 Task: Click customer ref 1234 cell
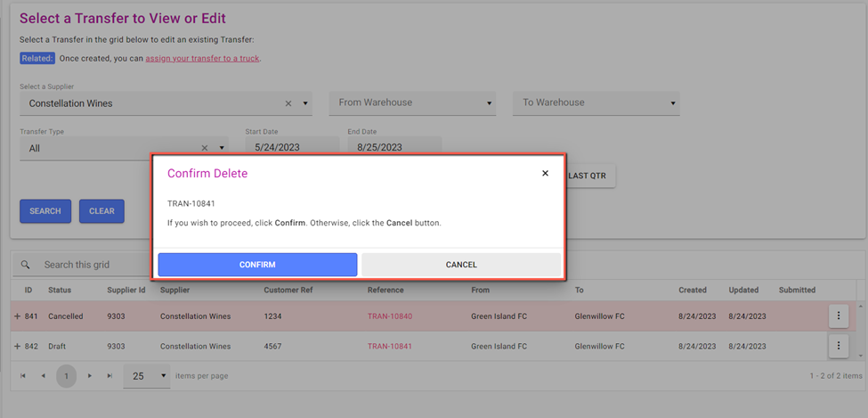coord(272,316)
